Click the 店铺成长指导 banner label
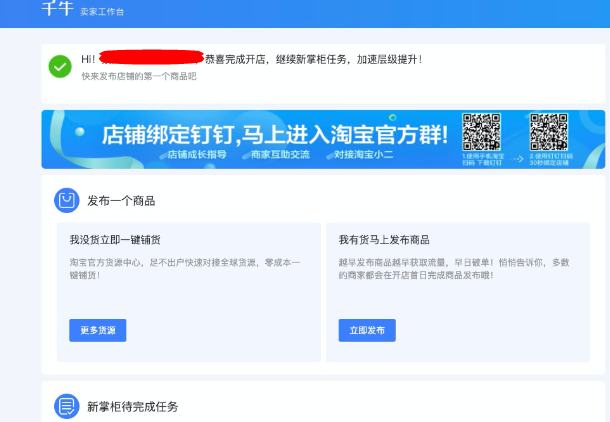This screenshot has width=610, height=422. pos(197,154)
